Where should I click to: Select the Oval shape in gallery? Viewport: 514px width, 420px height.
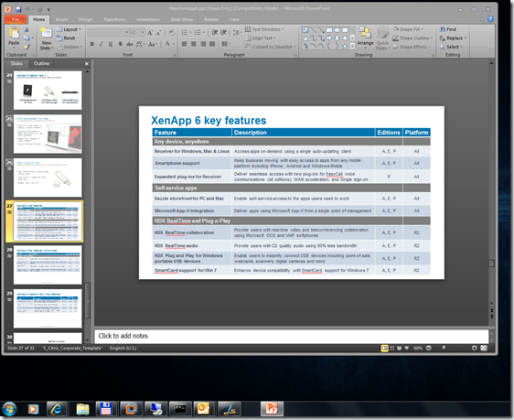point(337,30)
